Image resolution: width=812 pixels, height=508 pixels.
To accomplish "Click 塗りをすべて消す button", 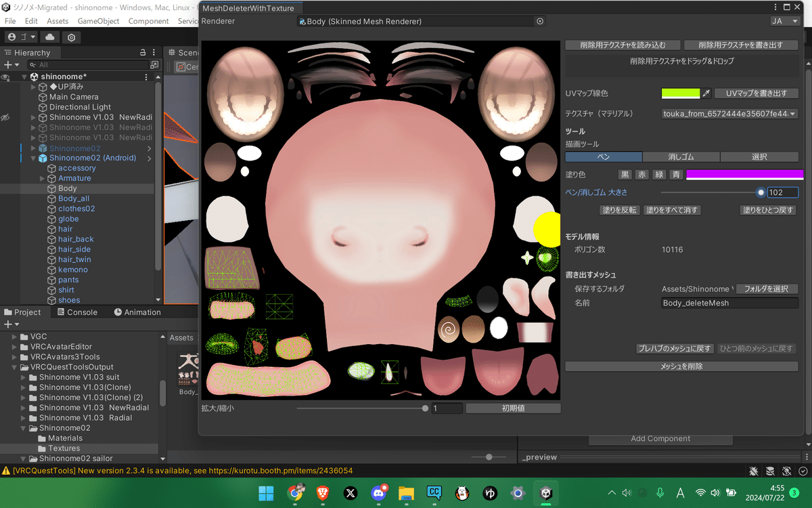I will coord(671,210).
